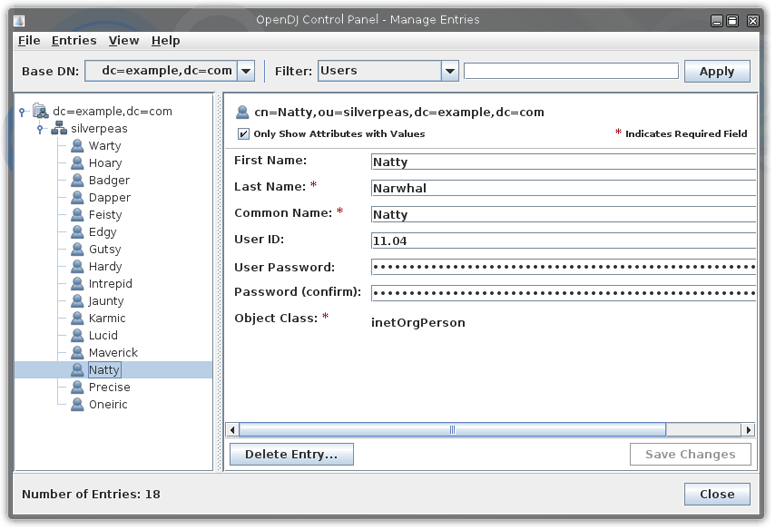Viewport: 771px width, 527px height.
Task: Collapse the dc=example,dc=com root node
Action: [x=22, y=112]
